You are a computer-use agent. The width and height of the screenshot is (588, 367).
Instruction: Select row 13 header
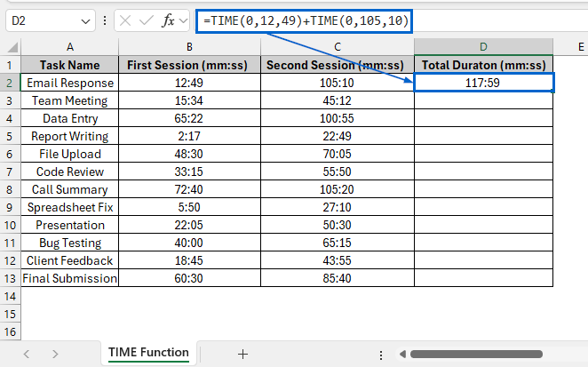(x=10, y=278)
